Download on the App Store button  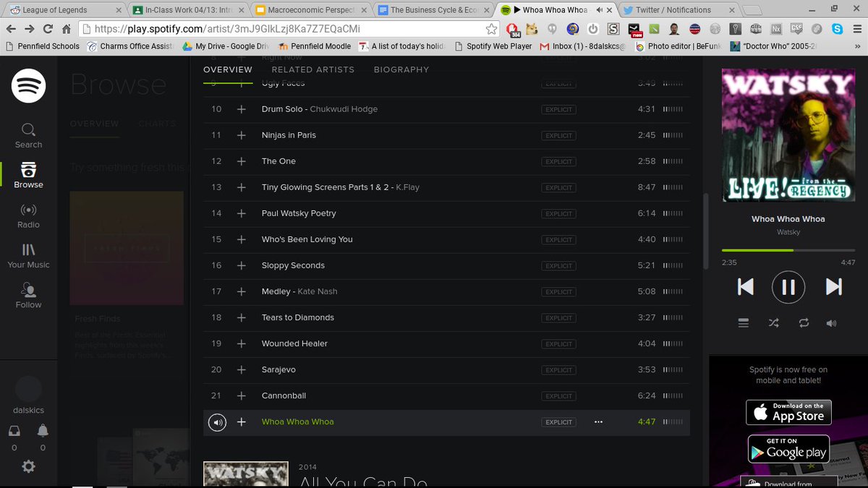(788, 412)
